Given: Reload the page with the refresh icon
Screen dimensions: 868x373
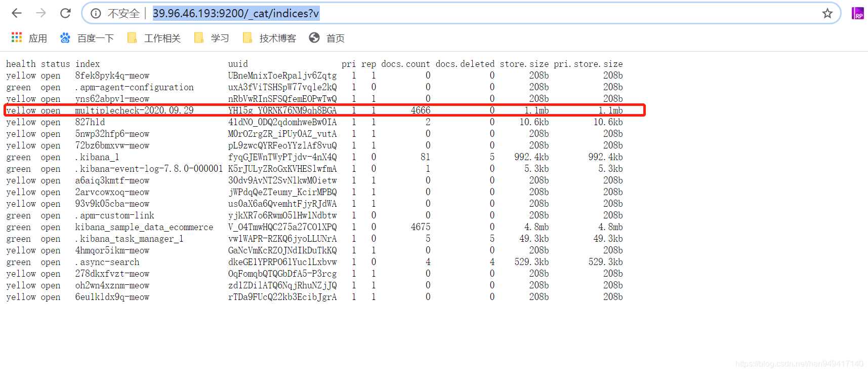Looking at the screenshot, I should [65, 13].
